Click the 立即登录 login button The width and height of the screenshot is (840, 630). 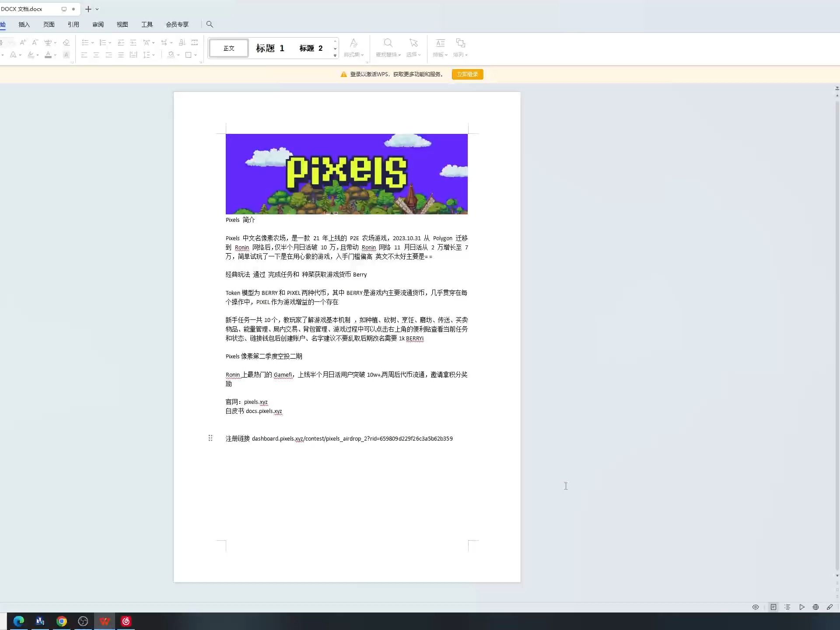coord(467,74)
